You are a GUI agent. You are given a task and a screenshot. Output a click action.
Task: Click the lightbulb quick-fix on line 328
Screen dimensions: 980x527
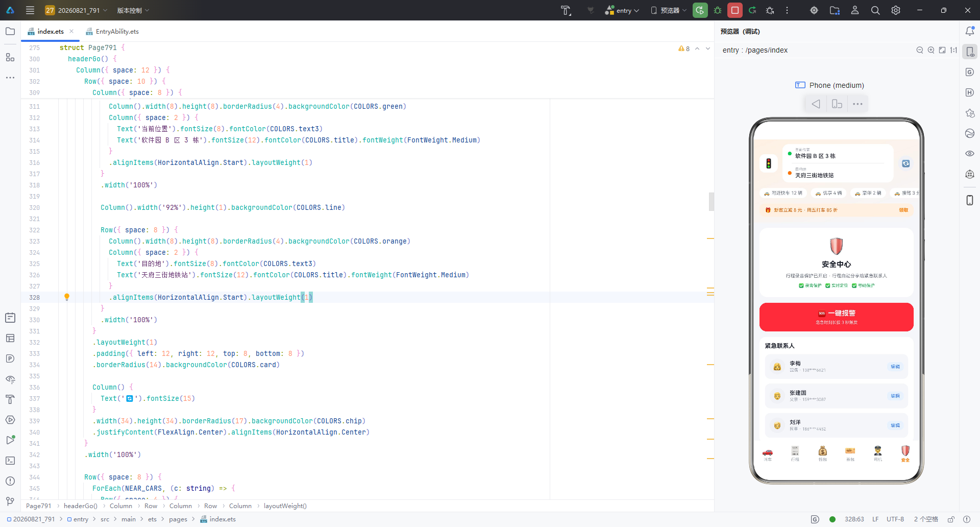pyautogui.click(x=67, y=297)
